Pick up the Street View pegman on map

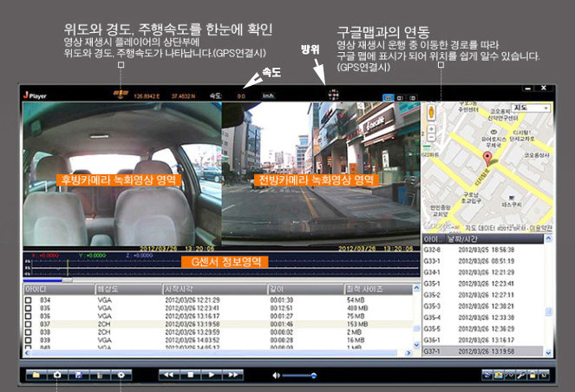click(x=431, y=112)
